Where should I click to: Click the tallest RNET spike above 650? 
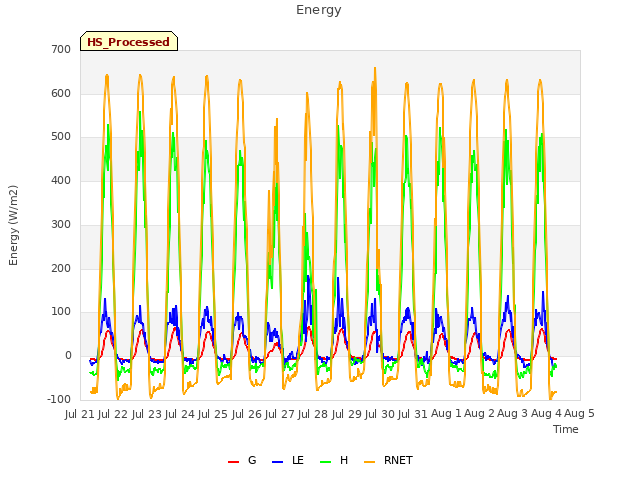click(375, 70)
